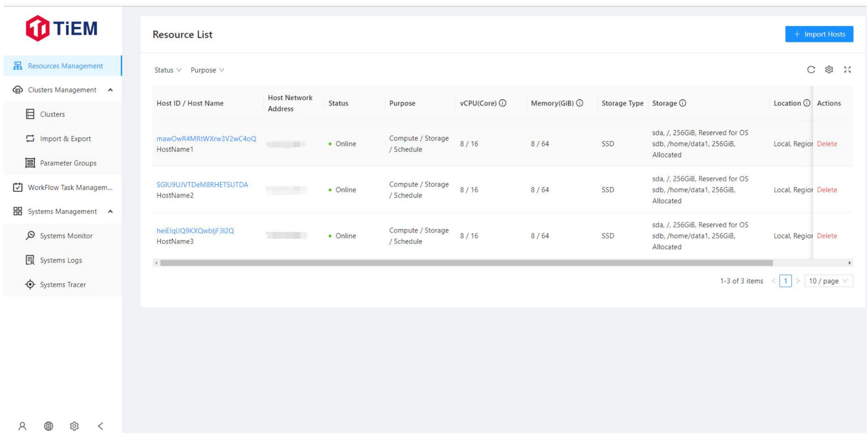The image size is (868, 441).
Task: Open the Status filter dropdown
Action: tap(168, 70)
